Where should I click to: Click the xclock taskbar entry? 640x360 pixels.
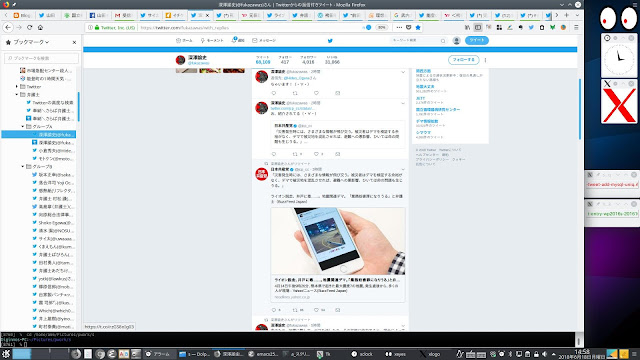pyautogui.click(x=362, y=354)
